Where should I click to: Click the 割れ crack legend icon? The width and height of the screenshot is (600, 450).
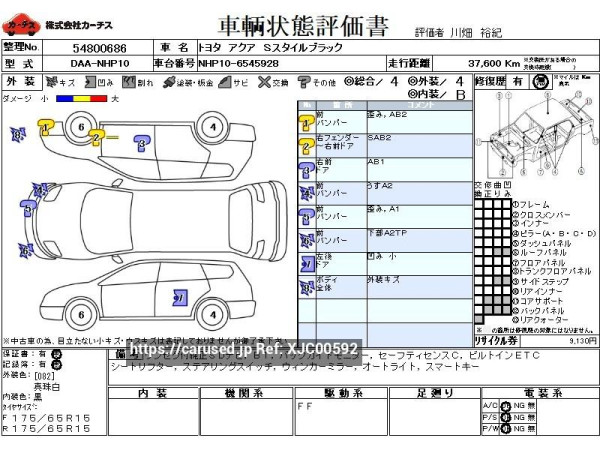pyautogui.click(x=129, y=82)
